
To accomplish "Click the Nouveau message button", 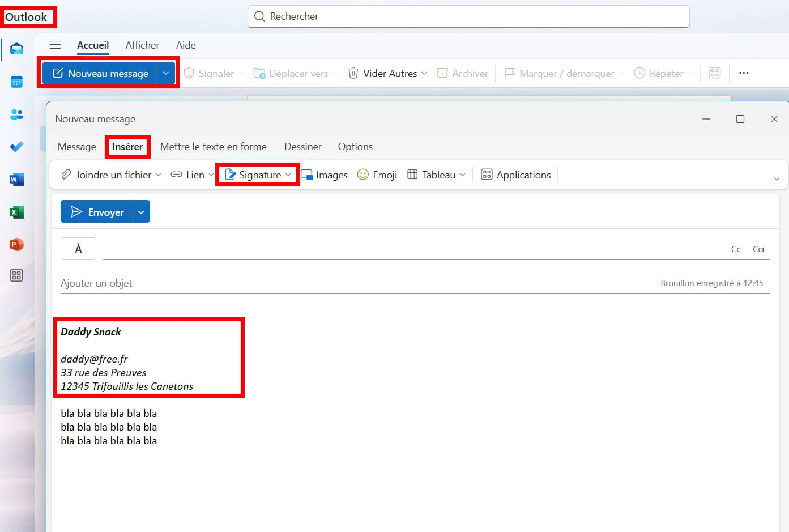I will tap(100, 74).
